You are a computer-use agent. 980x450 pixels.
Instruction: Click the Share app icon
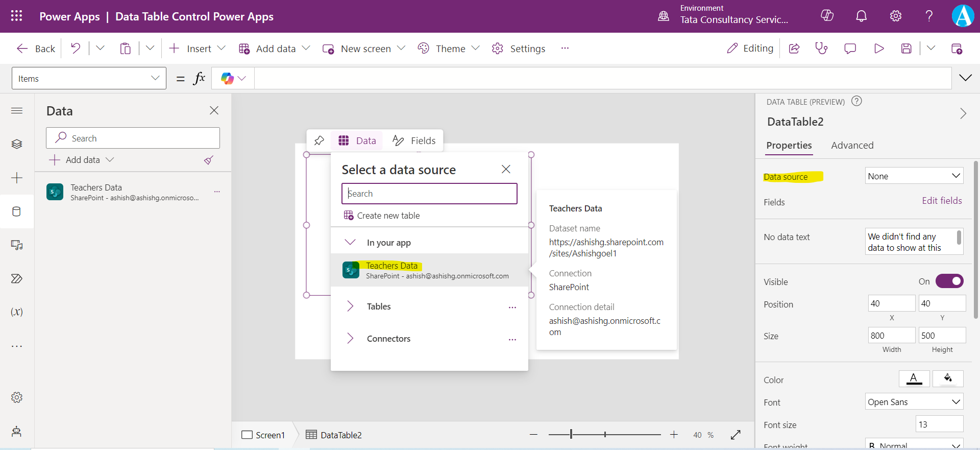[x=794, y=49]
